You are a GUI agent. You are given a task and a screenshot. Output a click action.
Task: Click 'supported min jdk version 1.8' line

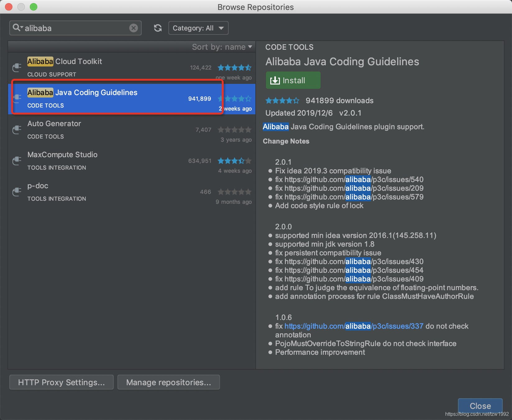(x=325, y=244)
